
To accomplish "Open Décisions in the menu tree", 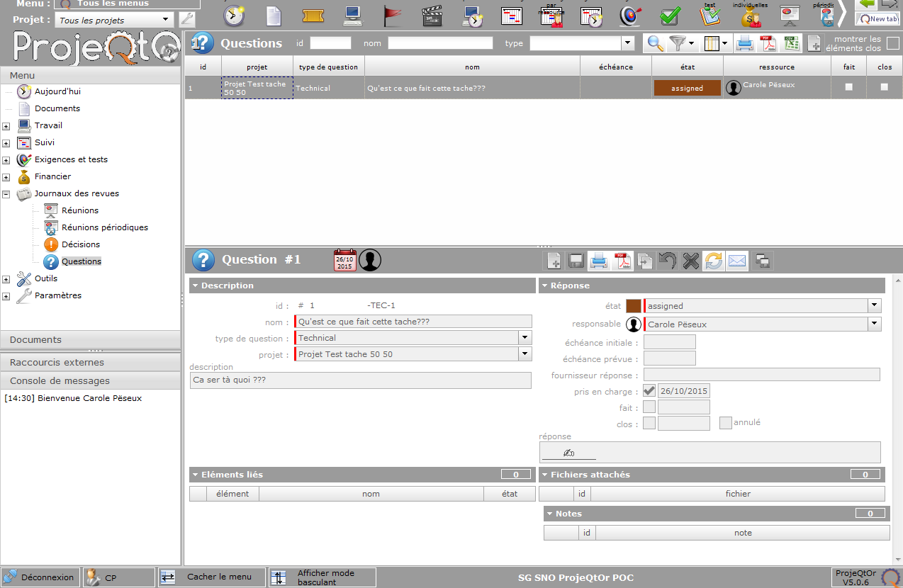I will [x=81, y=244].
